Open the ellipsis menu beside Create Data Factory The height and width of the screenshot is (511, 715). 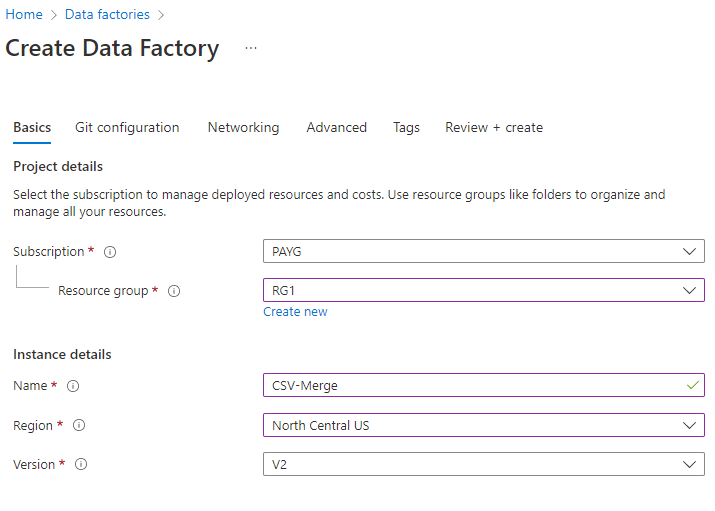tap(251, 48)
